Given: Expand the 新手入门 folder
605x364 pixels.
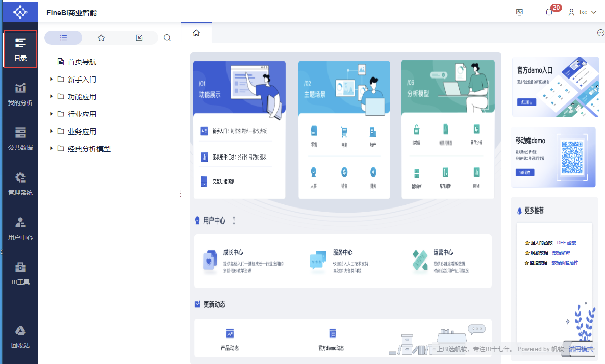Looking at the screenshot, I should [x=51, y=79].
